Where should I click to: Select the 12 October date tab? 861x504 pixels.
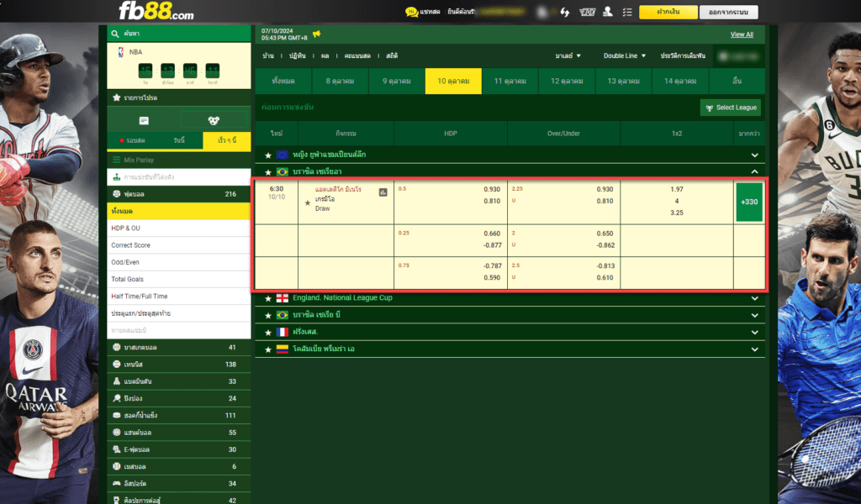pos(567,81)
